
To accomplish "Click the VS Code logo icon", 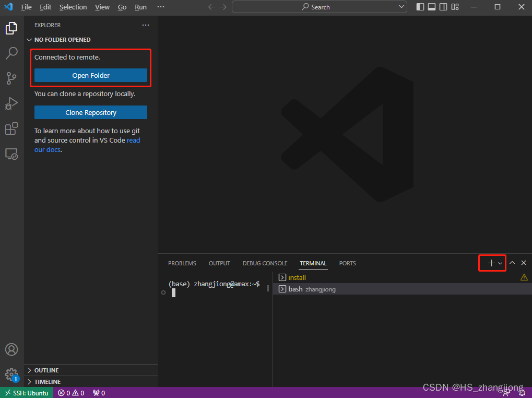I will pos(8,7).
